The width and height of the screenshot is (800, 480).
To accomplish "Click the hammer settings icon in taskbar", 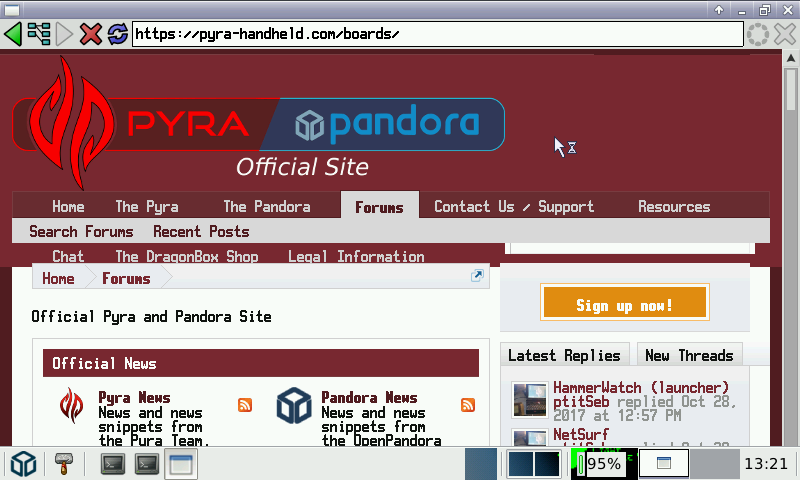I will point(65,464).
